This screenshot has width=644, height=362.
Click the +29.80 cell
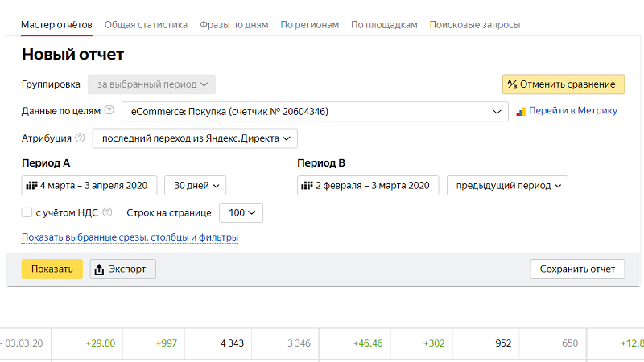point(88,343)
